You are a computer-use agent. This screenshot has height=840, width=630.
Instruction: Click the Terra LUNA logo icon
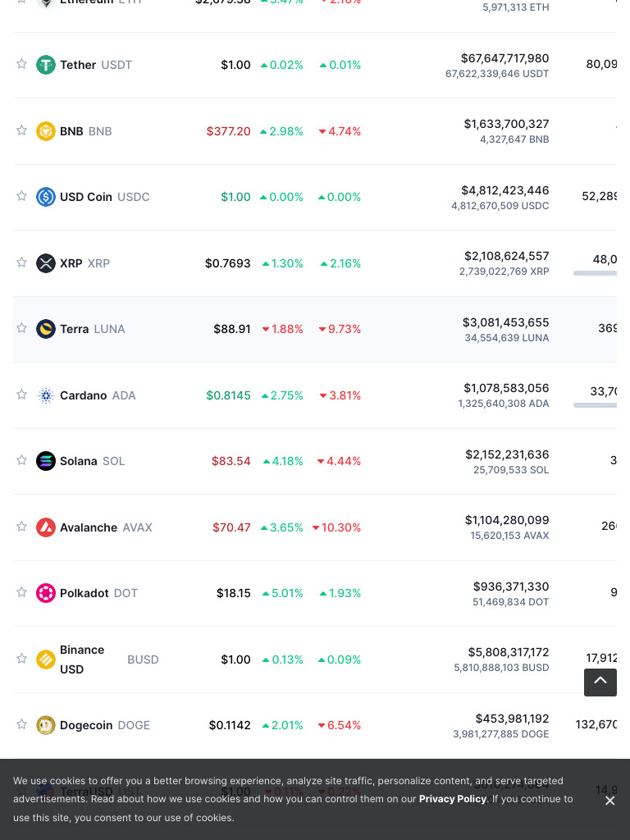[x=46, y=329]
